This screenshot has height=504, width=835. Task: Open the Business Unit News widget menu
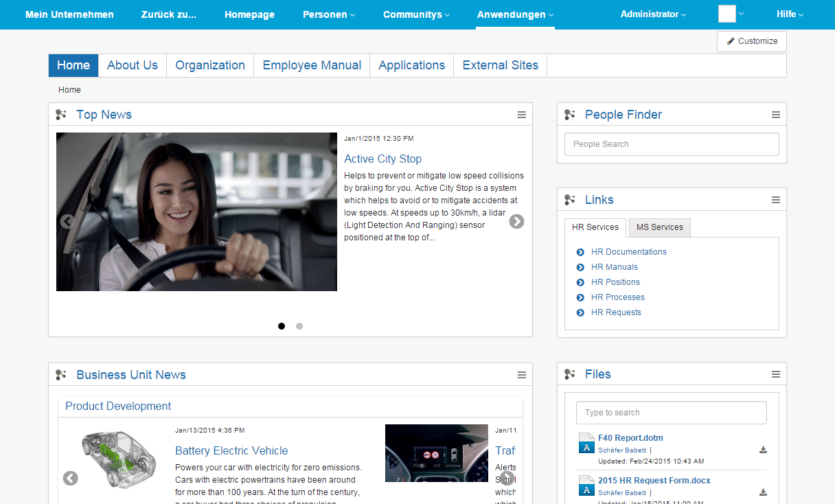[522, 375]
